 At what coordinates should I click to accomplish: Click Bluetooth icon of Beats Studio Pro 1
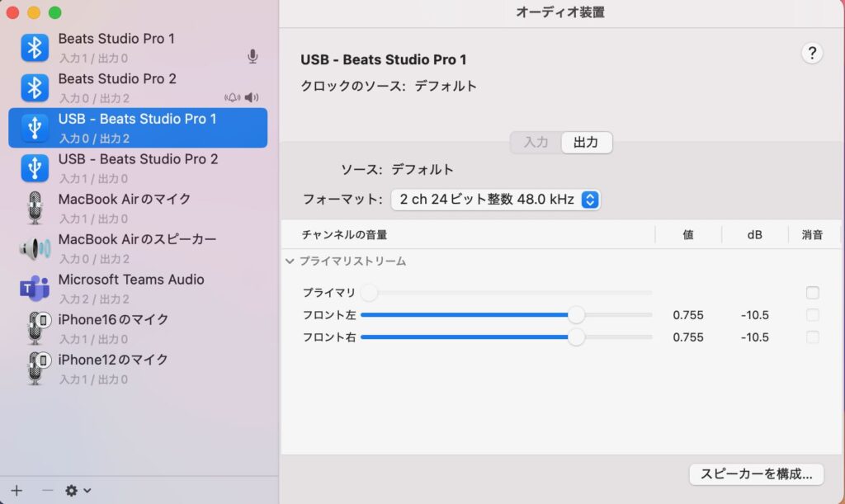point(34,48)
